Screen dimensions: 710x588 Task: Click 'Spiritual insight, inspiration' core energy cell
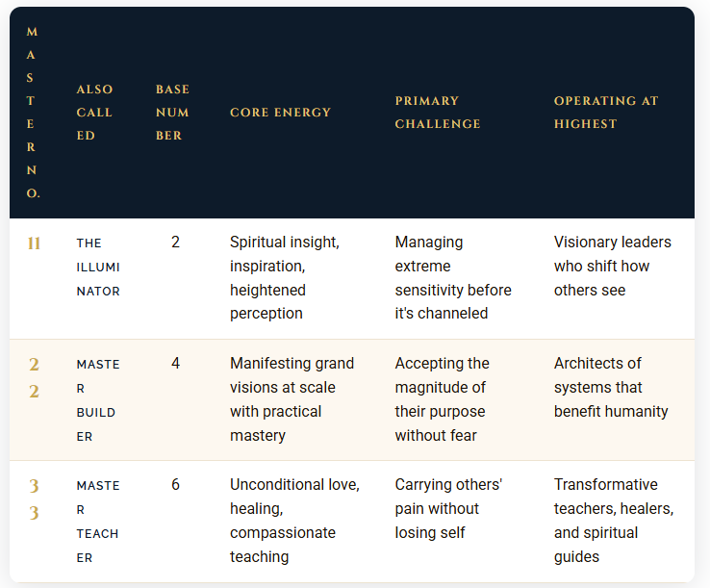(x=285, y=278)
